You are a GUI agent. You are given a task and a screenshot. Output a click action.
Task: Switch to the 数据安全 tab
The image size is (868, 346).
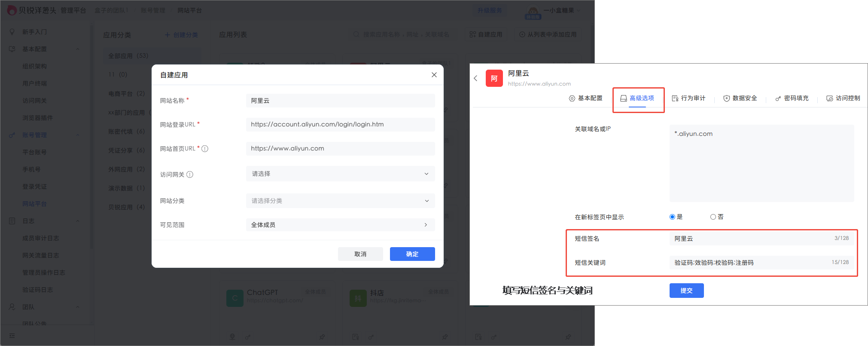coord(740,98)
